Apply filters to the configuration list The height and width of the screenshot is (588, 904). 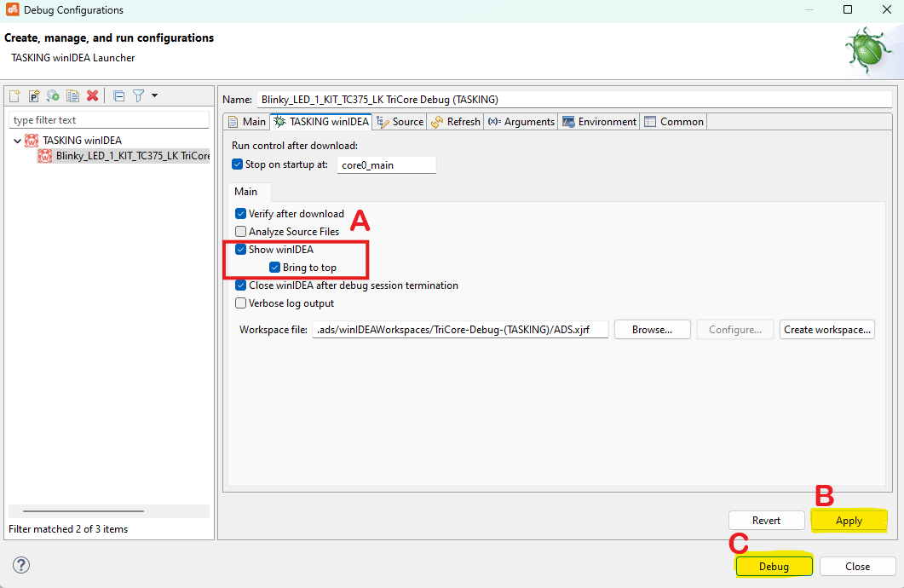pyautogui.click(x=138, y=96)
